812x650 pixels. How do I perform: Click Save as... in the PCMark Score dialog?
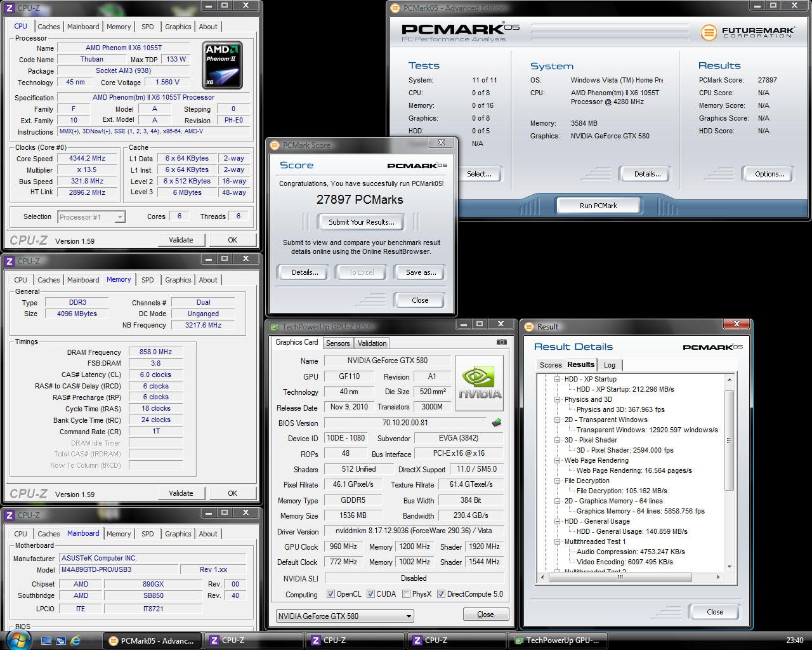421,272
